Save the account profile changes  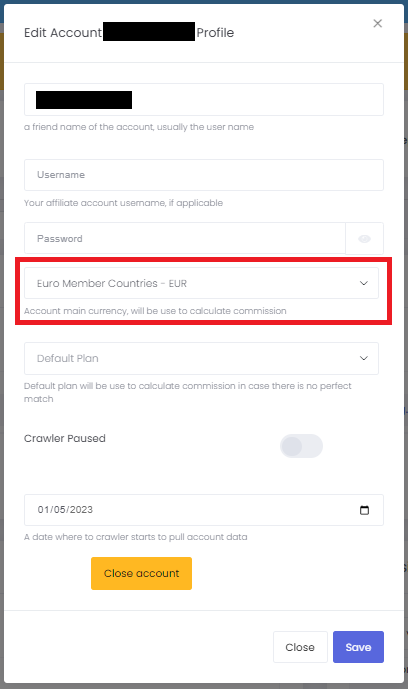point(358,647)
